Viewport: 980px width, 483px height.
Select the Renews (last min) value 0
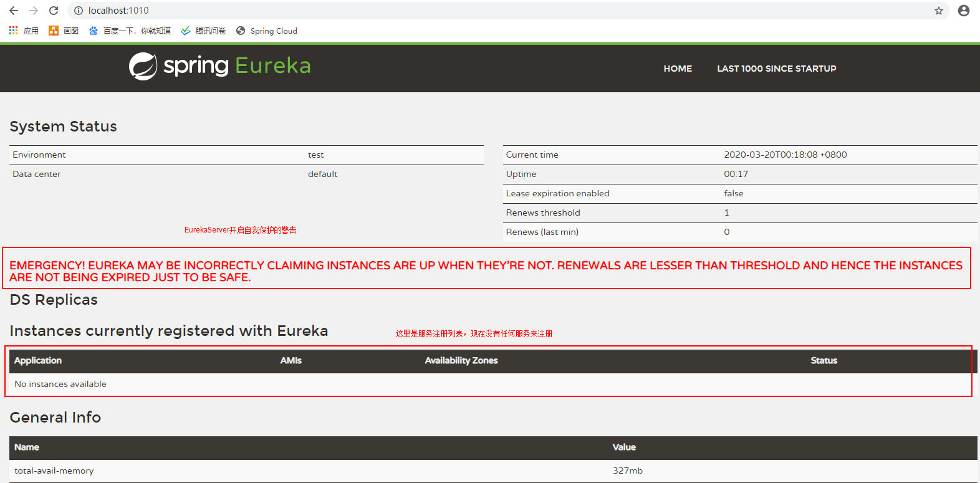pos(727,232)
